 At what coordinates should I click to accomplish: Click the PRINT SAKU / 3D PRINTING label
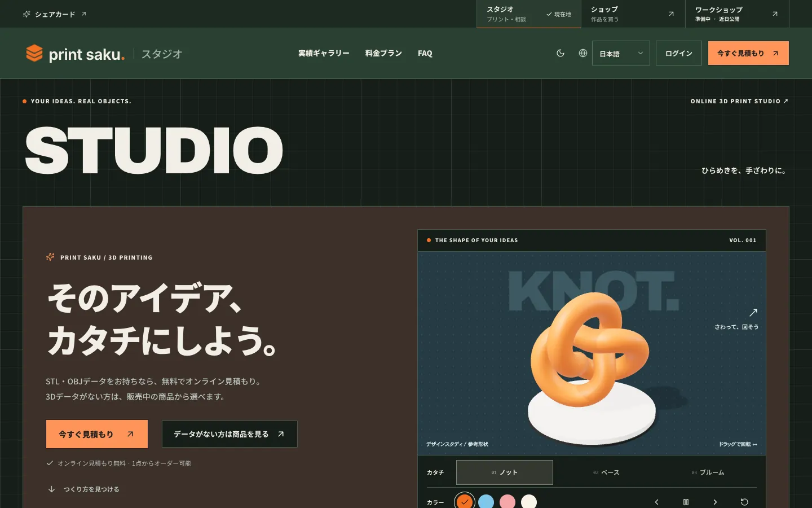click(106, 257)
